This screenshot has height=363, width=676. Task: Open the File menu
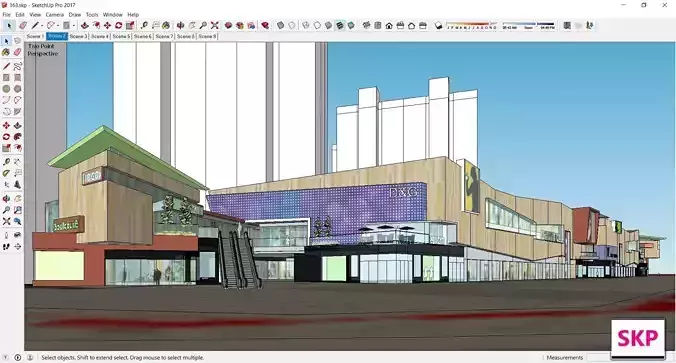click(x=6, y=15)
